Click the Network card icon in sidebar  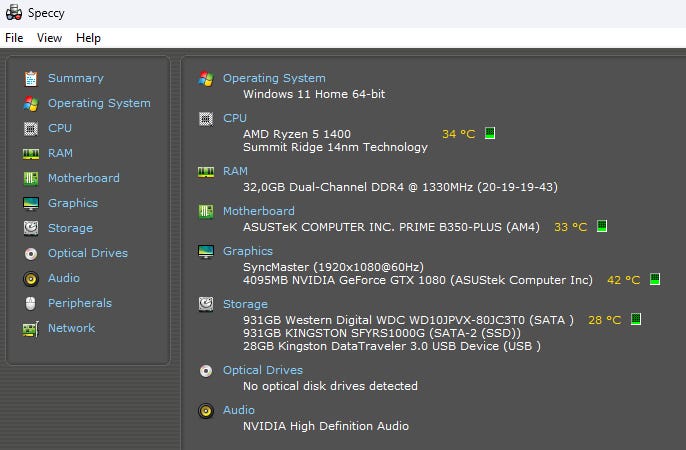31,329
